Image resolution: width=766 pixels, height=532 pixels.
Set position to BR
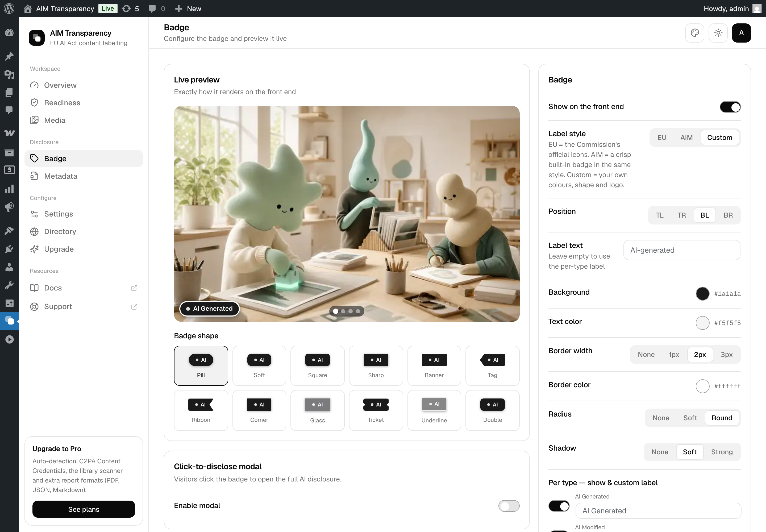click(x=728, y=215)
